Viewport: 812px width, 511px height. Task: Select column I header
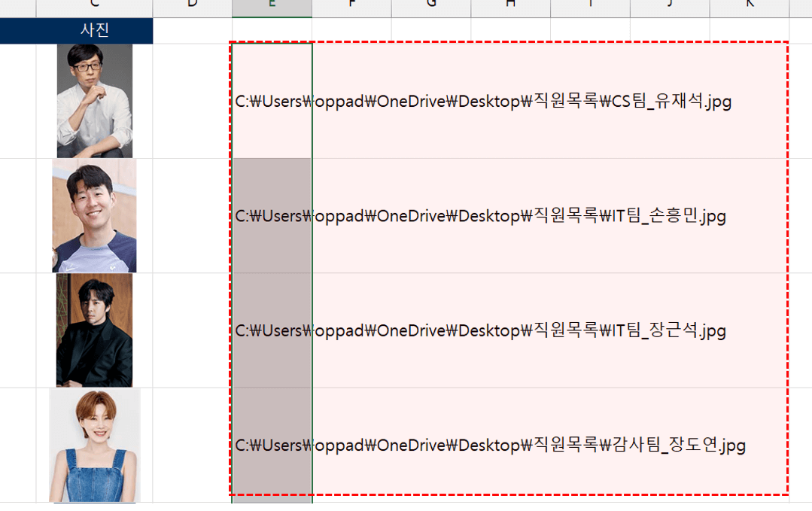590,6
